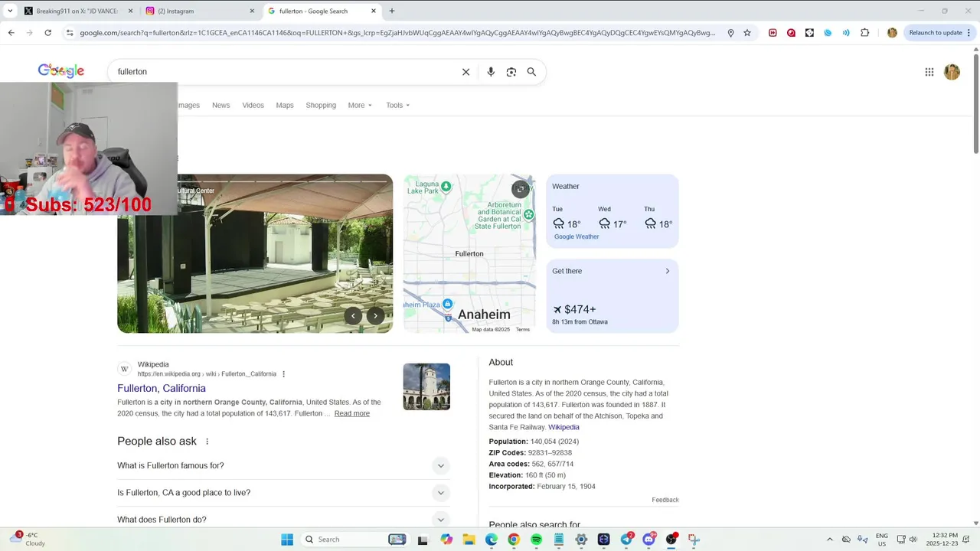Screen dimensions: 980x551
Task: Open the Wikipedia link in About section
Action: (x=563, y=427)
